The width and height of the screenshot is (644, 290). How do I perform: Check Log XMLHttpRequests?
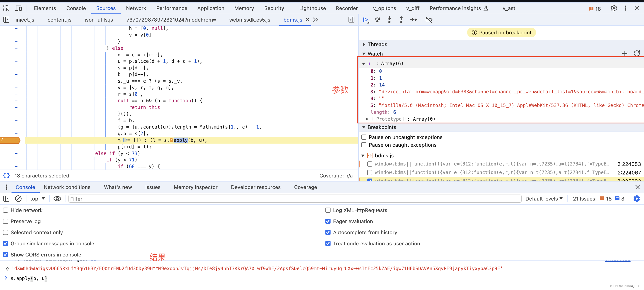click(x=328, y=210)
